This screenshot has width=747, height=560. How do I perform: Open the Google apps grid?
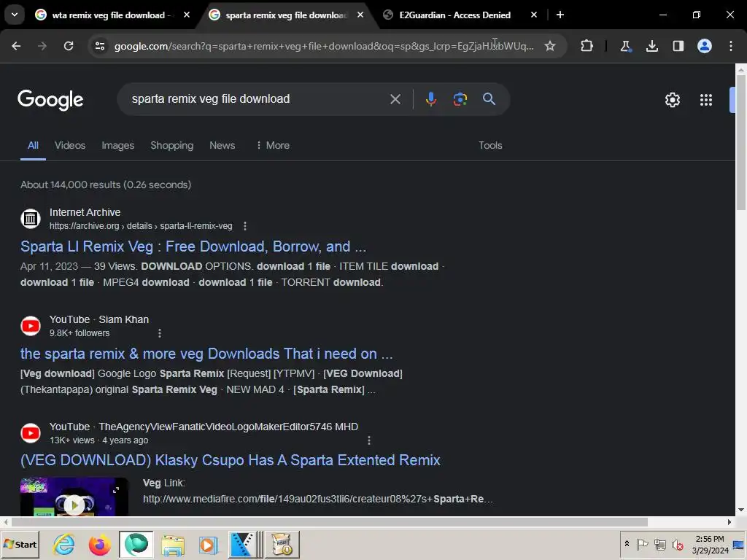click(x=706, y=99)
